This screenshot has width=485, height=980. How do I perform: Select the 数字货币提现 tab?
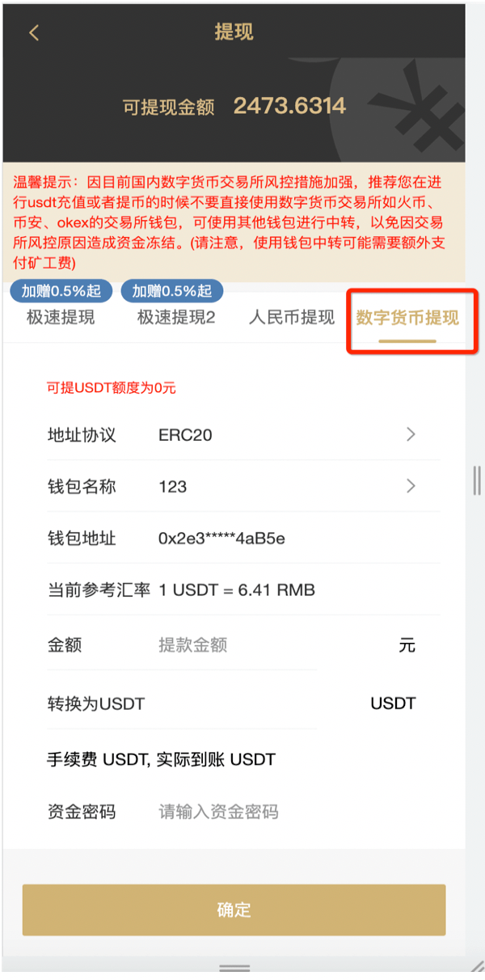tap(407, 317)
